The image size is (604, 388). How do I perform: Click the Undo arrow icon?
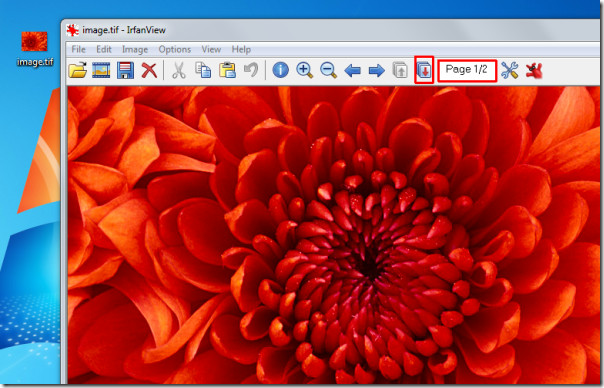251,70
